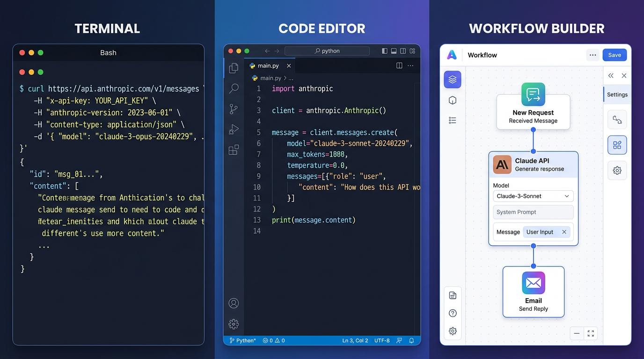Open the list icon in Workflow sidebar
The image size is (644, 359).
pos(453,121)
